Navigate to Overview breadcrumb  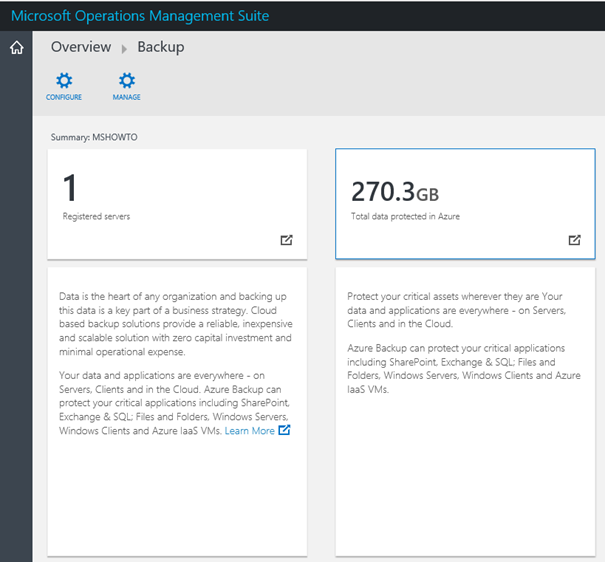tap(81, 47)
